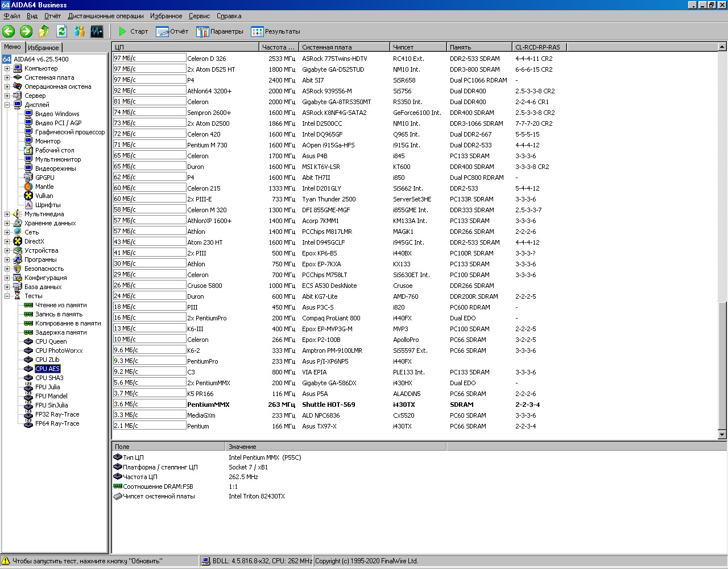
Task: Sort by the Частота column header
Action: tap(279, 47)
